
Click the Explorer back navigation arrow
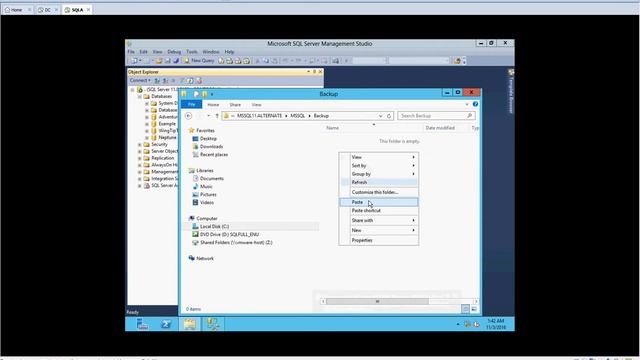(x=188, y=116)
